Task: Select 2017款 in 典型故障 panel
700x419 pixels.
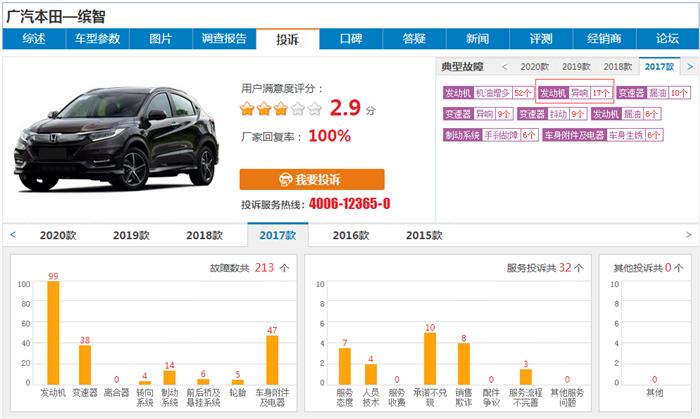Action: click(x=659, y=67)
